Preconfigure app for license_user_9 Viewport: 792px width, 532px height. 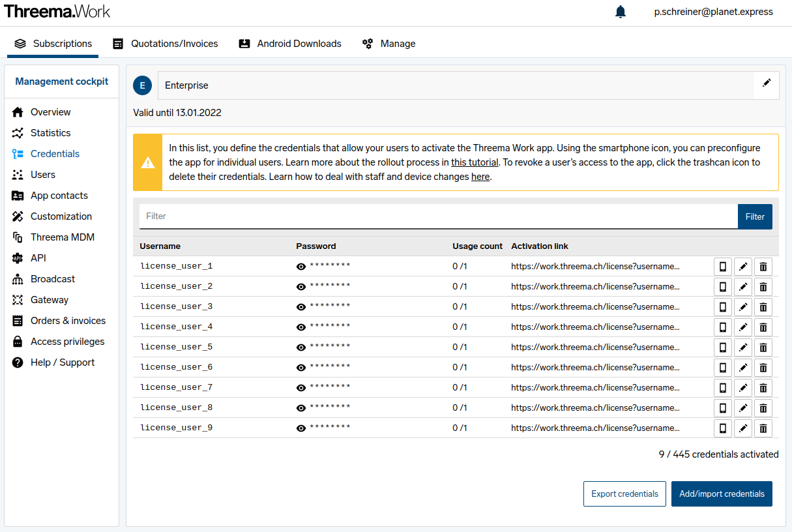(722, 428)
